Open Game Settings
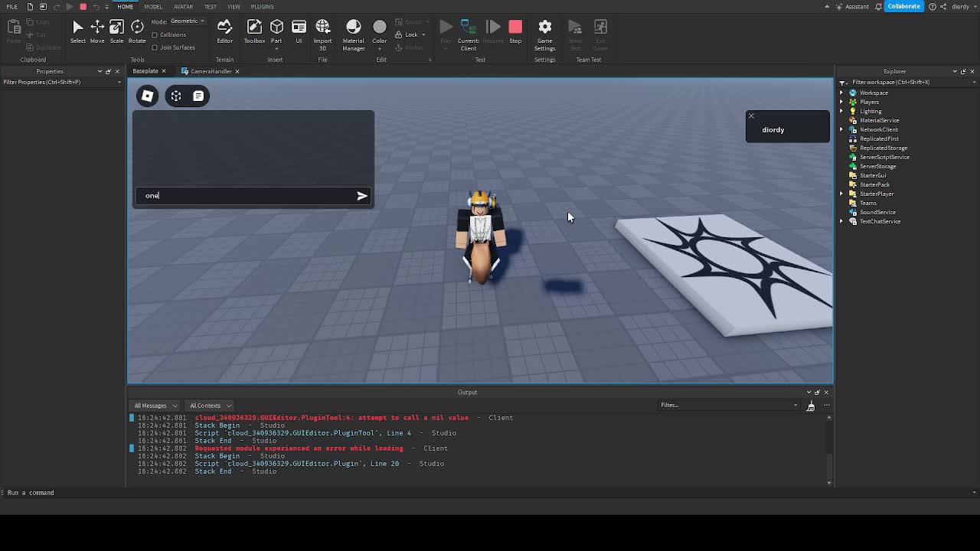Image resolution: width=980 pixels, height=551 pixels. point(544,35)
